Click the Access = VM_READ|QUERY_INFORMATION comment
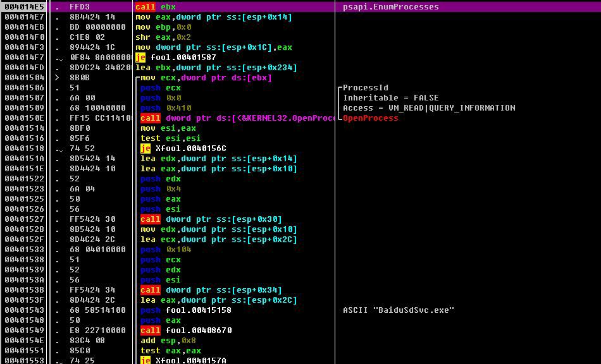This screenshot has width=601, height=364. 429,108
